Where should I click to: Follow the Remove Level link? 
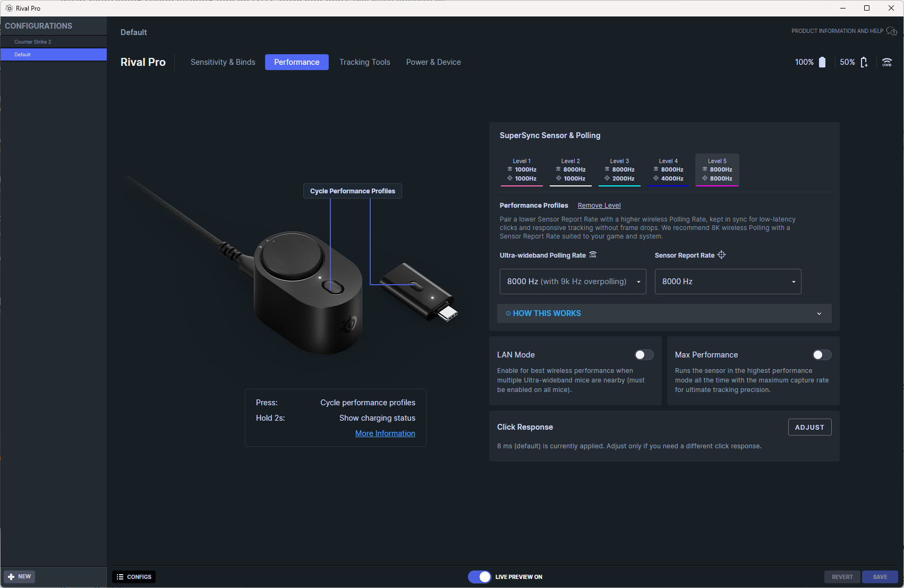(599, 206)
